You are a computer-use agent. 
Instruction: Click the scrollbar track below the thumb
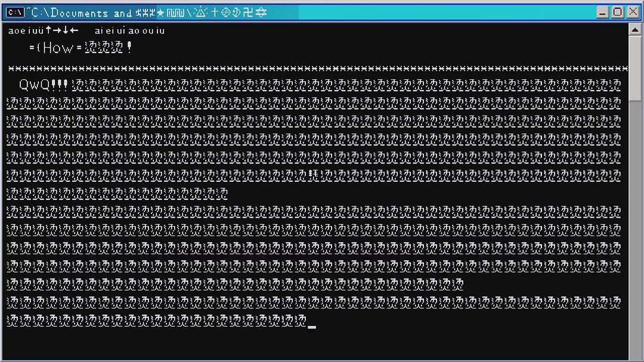(635, 239)
